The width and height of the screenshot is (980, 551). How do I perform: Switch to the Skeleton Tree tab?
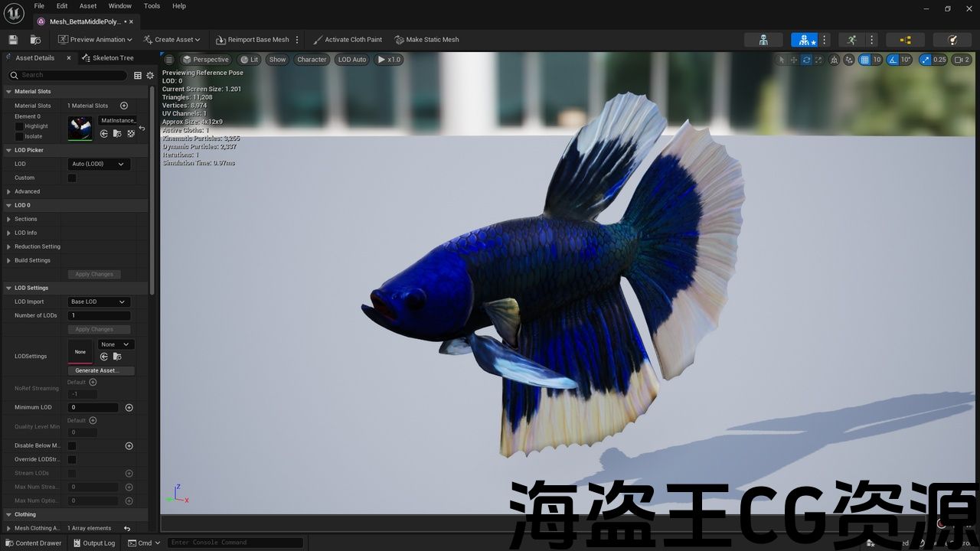tap(112, 58)
